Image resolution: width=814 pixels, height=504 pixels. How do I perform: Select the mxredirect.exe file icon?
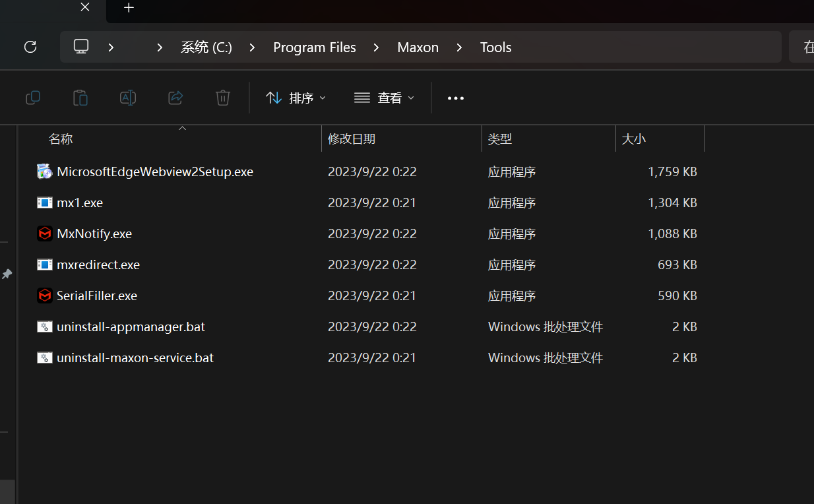tap(44, 265)
